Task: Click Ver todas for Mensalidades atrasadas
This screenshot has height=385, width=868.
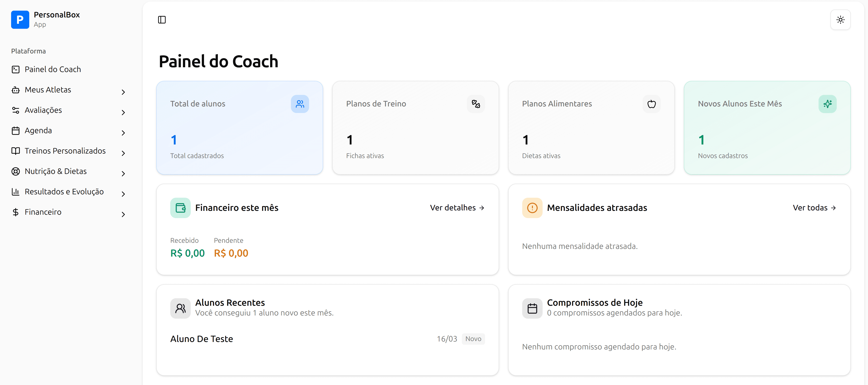Action: pos(814,208)
